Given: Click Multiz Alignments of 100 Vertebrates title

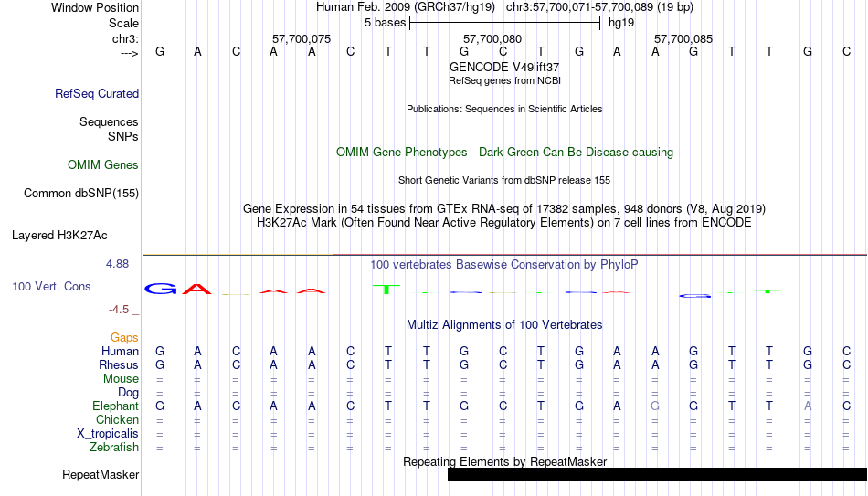Looking at the screenshot, I should [504, 325].
